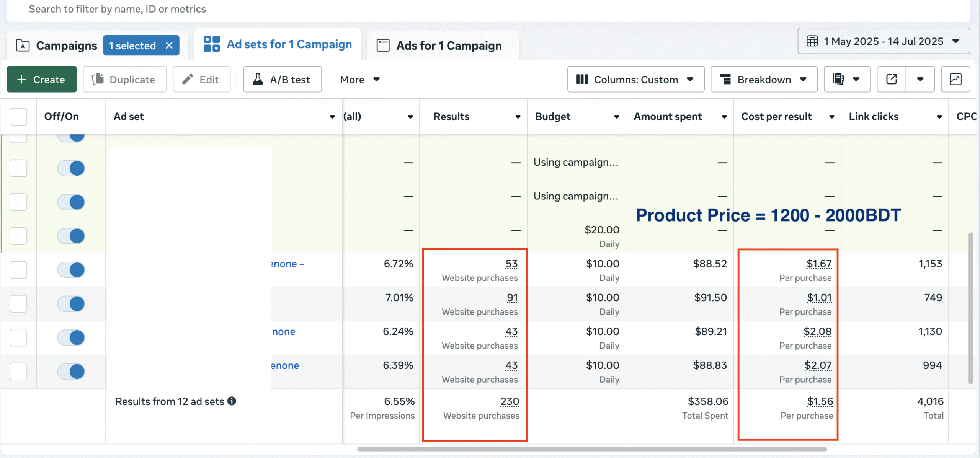Open the reports icon dropdown
The height and width of the screenshot is (458, 980).
tap(847, 79)
